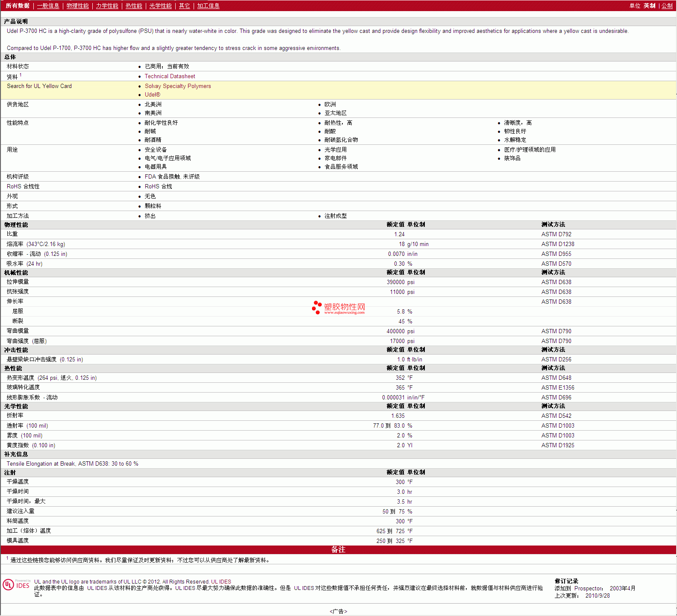This screenshot has height=616, width=677.
Task: Open the 所有数据 tab
Action: point(18,6)
